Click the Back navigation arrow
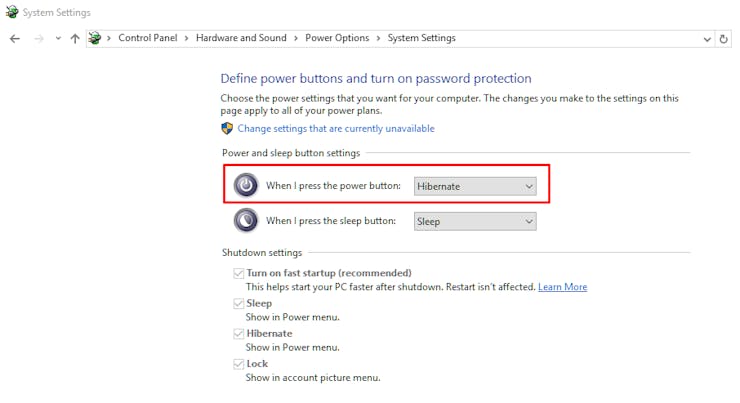 click(14, 38)
